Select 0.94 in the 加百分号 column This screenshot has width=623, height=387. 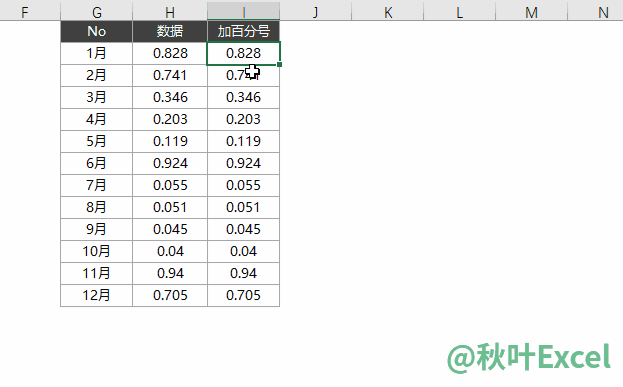pos(244,273)
